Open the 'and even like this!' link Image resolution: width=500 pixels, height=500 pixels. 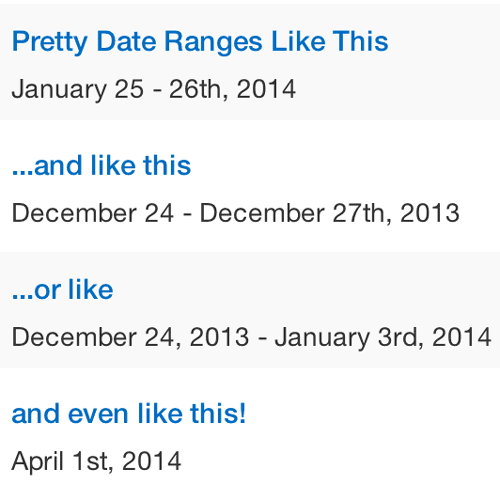tap(129, 413)
